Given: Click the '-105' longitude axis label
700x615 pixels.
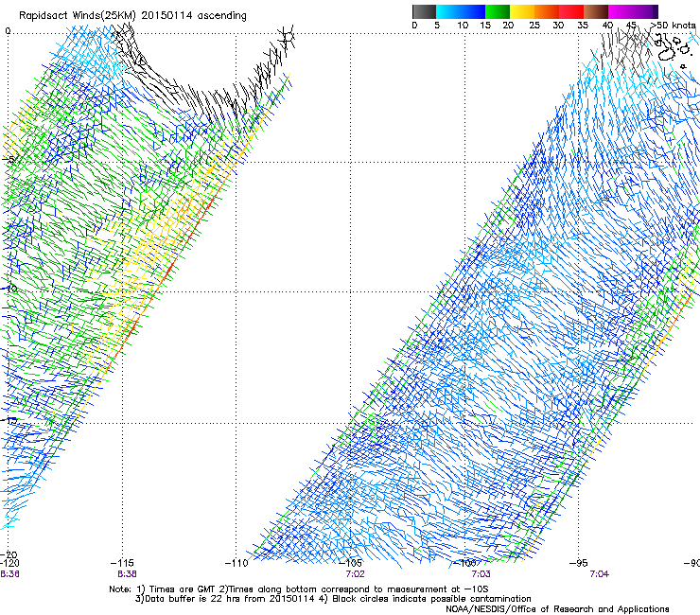Looking at the screenshot, I should click(351, 563).
